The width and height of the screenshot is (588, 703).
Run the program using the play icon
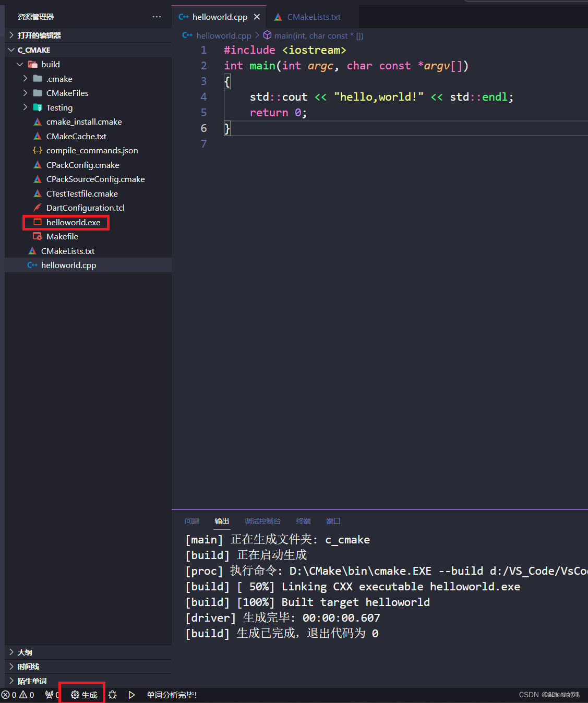pyautogui.click(x=131, y=695)
